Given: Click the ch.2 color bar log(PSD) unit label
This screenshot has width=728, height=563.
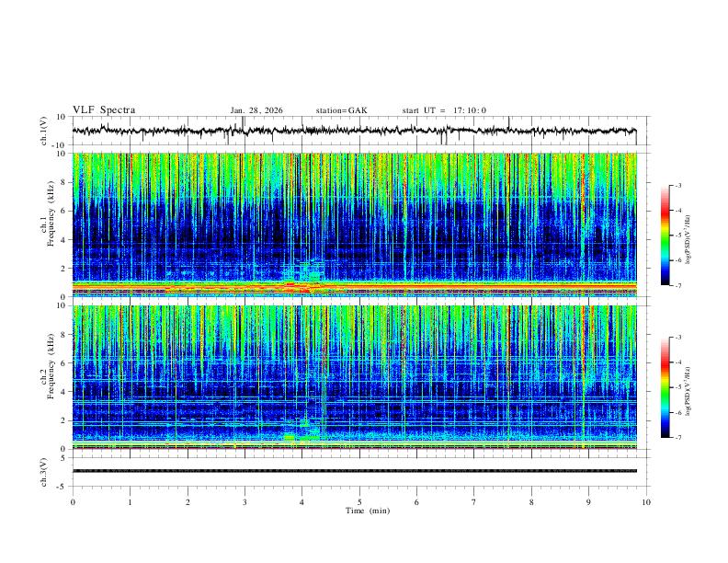Looking at the screenshot, I should point(688,392).
